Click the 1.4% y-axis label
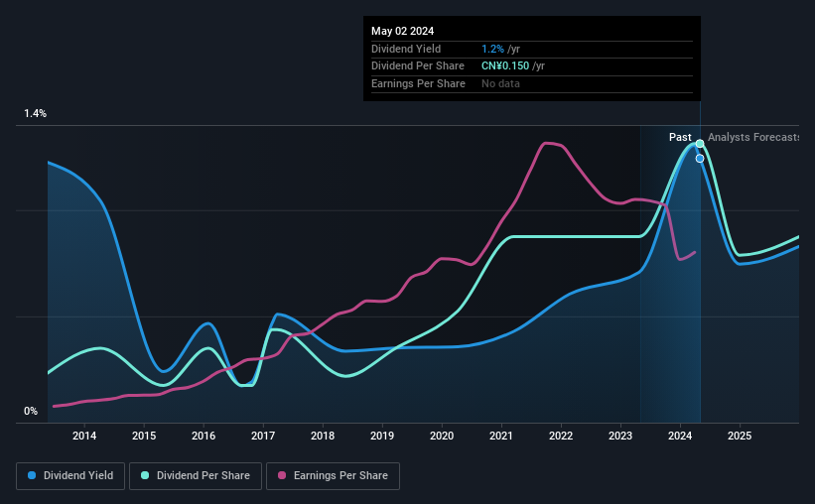This screenshot has width=815, height=504. coord(36,113)
